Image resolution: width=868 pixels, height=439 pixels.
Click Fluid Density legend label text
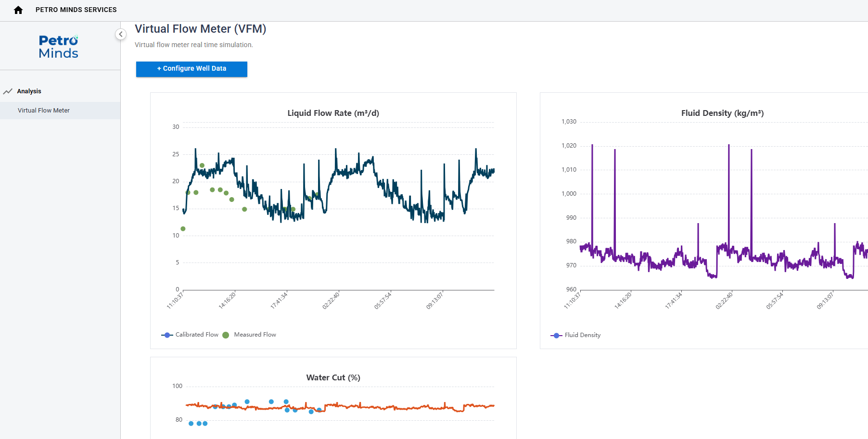tap(583, 335)
